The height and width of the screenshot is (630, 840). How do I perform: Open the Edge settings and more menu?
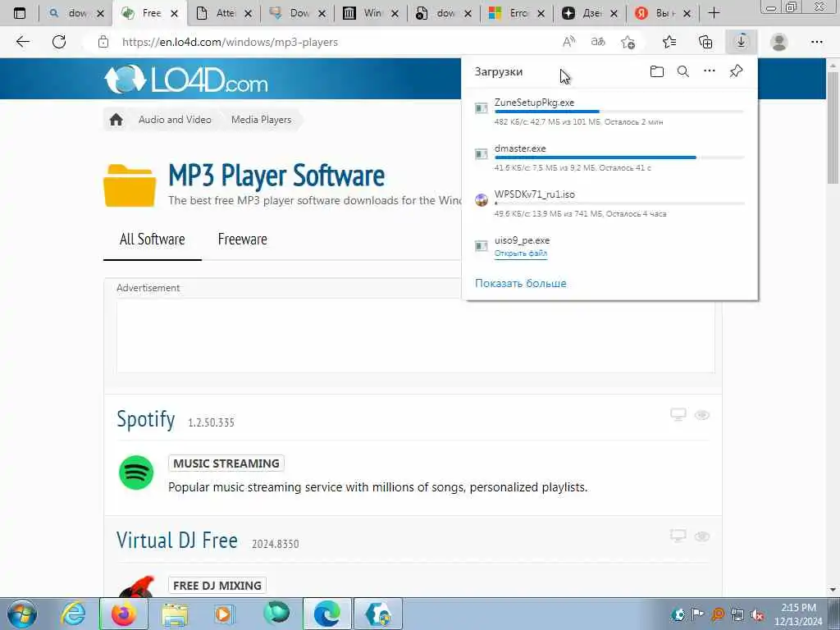(x=816, y=42)
